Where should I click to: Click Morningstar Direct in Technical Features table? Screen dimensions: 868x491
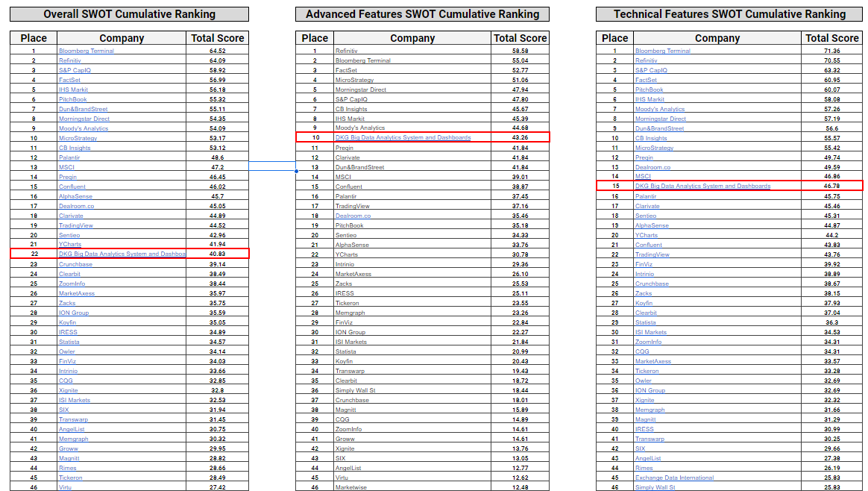(661, 119)
